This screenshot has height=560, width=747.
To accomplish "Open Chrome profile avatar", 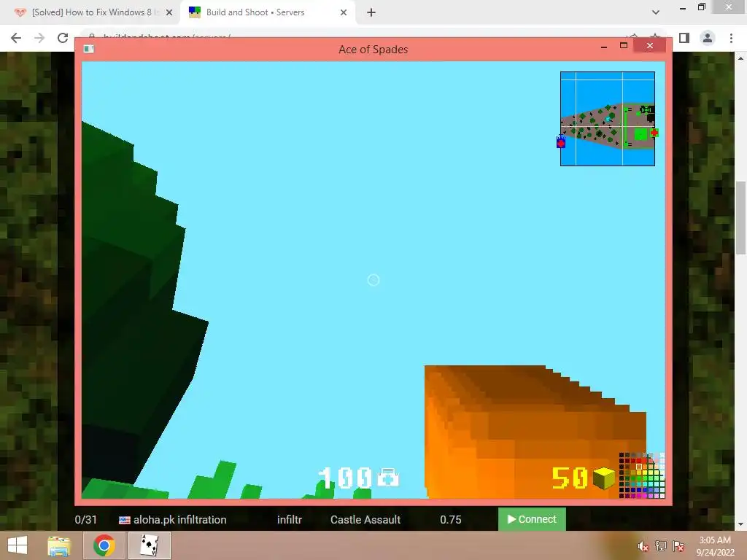I will (708, 38).
